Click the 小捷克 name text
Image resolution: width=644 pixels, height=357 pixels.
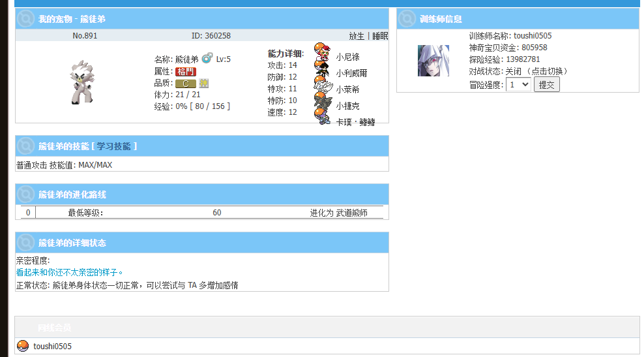coord(347,106)
